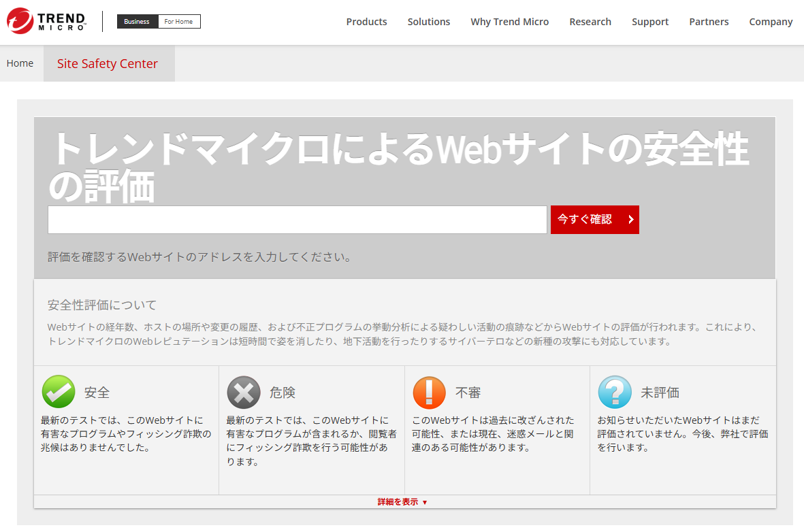This screenshot has width=804, height=532.
Task: Open the Products menu
Action: coord(367,22)
